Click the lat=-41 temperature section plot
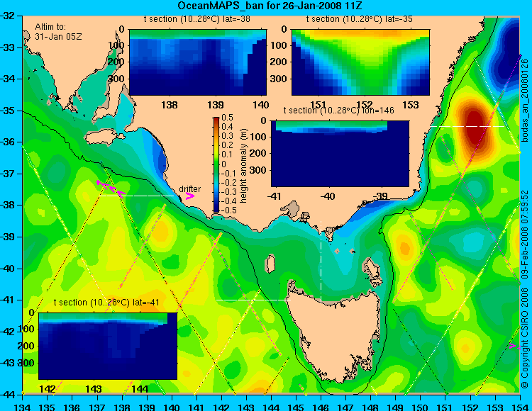The image size is (532, 411). (108, 346)
